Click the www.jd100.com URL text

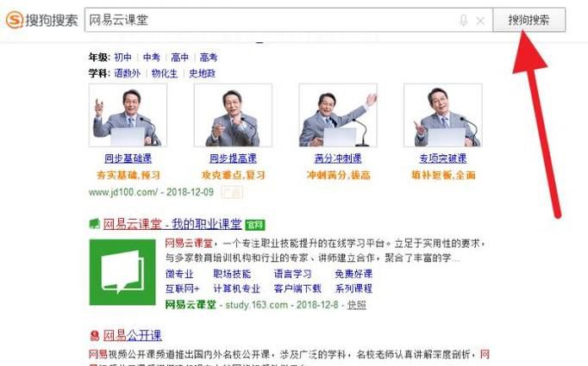[x=123, y=193]
